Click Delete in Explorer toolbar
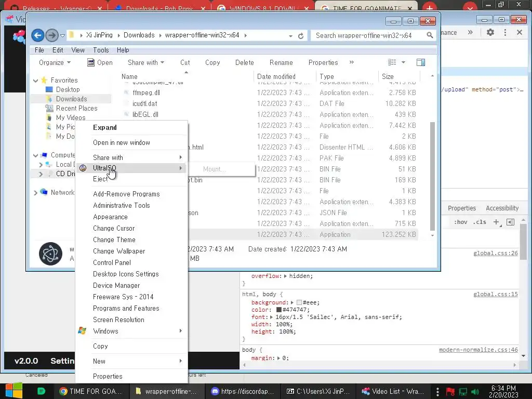 (245, 62)
